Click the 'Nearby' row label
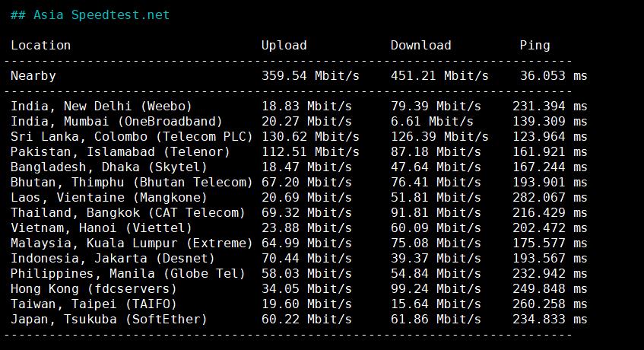The image size is (644, 350). tap(33, 75)
